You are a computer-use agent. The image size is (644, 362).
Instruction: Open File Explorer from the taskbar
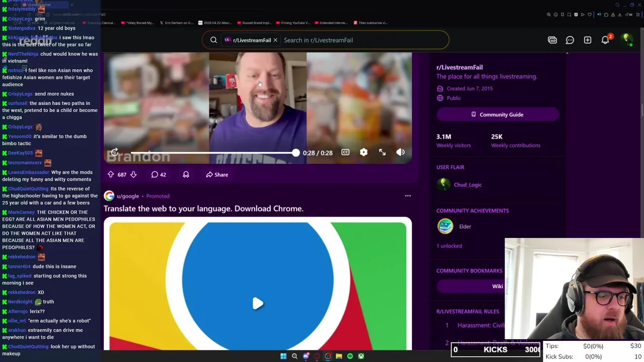(339, 356)
